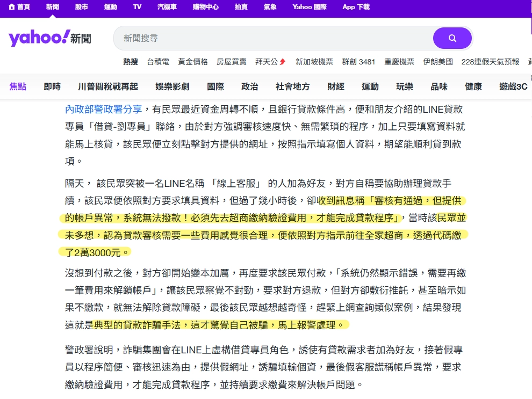Open the 股市 section from the top bar

[82, 8]
